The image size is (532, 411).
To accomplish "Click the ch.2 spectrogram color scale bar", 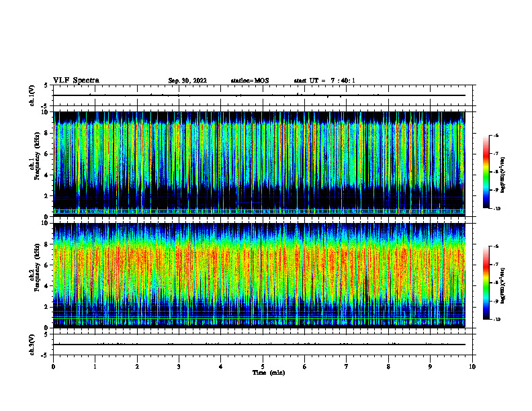I will tap(486, 283).
